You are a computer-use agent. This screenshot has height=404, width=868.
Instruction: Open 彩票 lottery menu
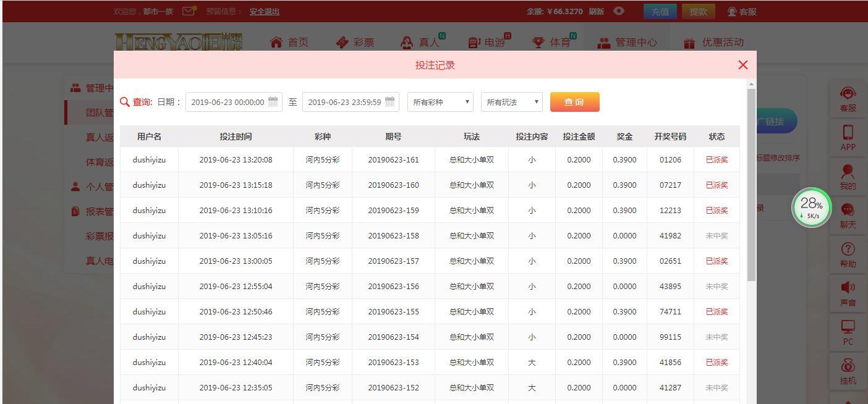click(x=355, y=42)
